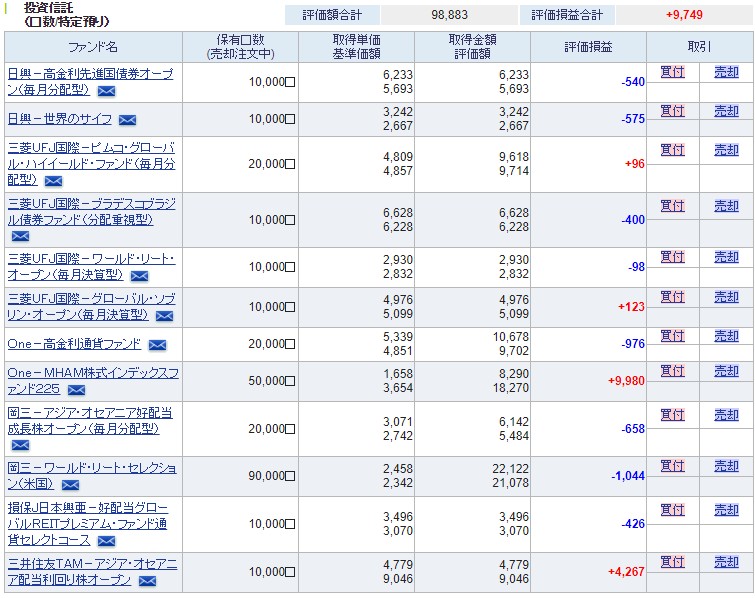Image resolution: width=755 pixels, height=598 pixels.
Task: Open 岡三－ワールド・リート・セレクション(米国) link
Action: tap(92, 476)
